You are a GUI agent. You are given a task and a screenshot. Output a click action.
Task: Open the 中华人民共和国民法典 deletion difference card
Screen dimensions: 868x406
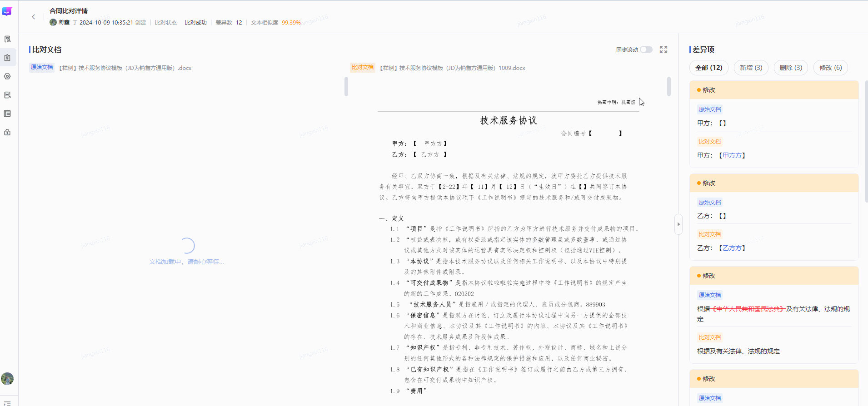[774, 315]
